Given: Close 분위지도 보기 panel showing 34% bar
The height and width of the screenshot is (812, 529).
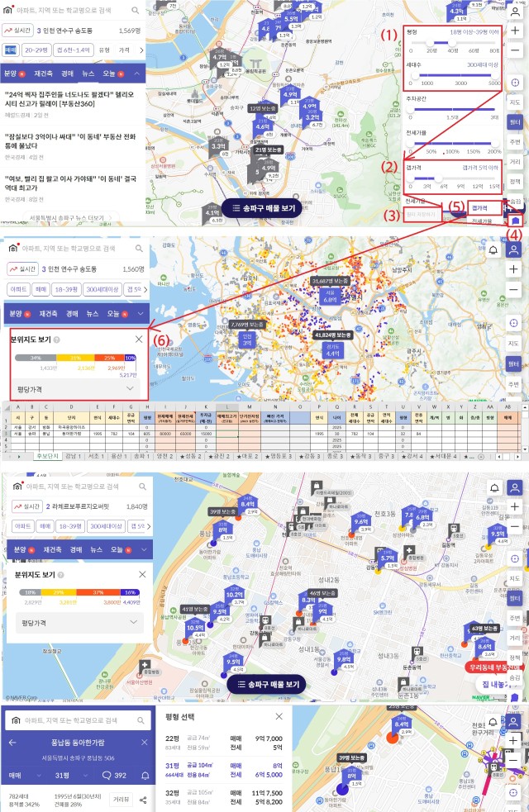Looking at the screenshot, I should (x=139, y=340).
